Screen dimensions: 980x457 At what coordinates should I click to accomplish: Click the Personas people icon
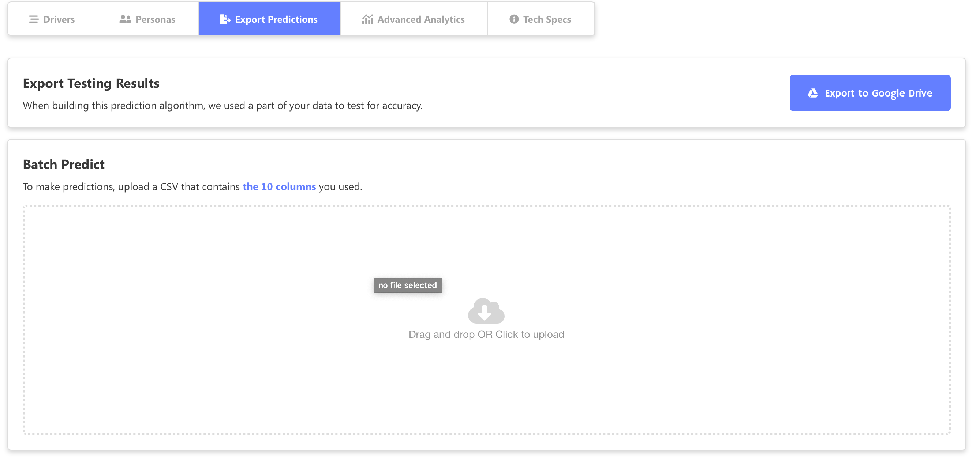pyautogui.click(x=125, y=19)
